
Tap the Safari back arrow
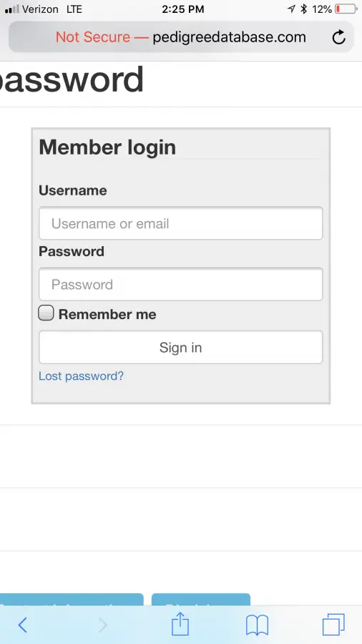tap(23, 625)
